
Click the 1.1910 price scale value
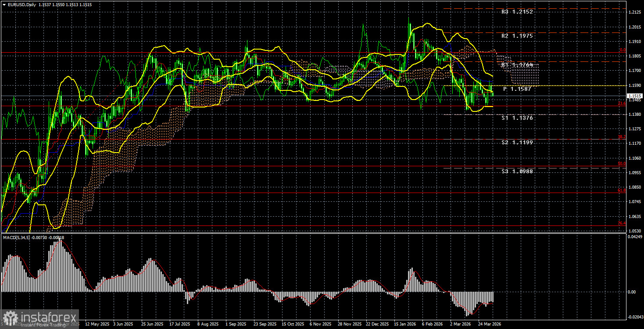pyautogui.click(x=635, y=42)
